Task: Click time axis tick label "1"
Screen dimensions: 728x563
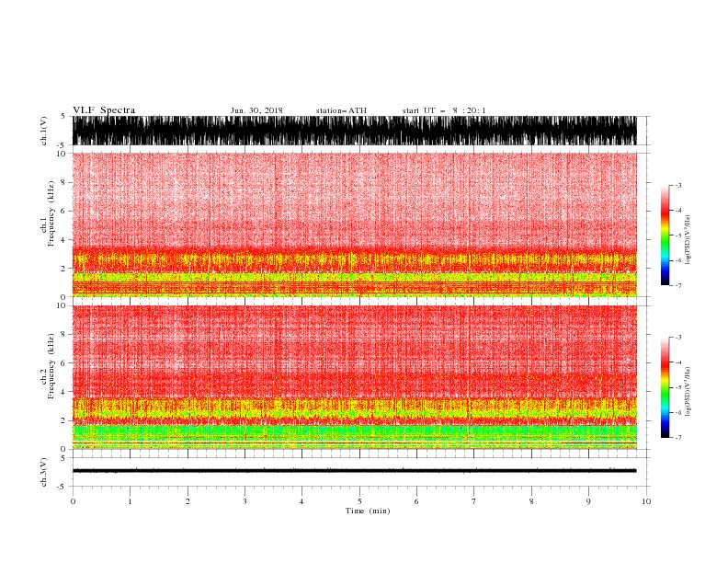Action: coord(130,501)
